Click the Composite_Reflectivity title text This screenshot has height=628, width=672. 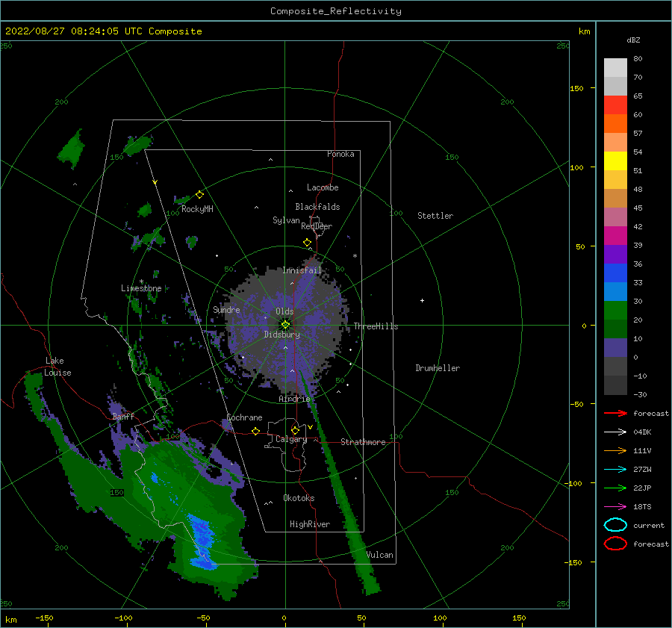335,11
